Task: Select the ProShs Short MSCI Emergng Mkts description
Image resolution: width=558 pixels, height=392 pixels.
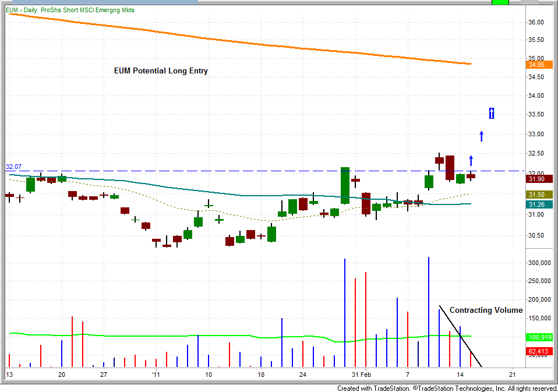Action: coord(87,10)
